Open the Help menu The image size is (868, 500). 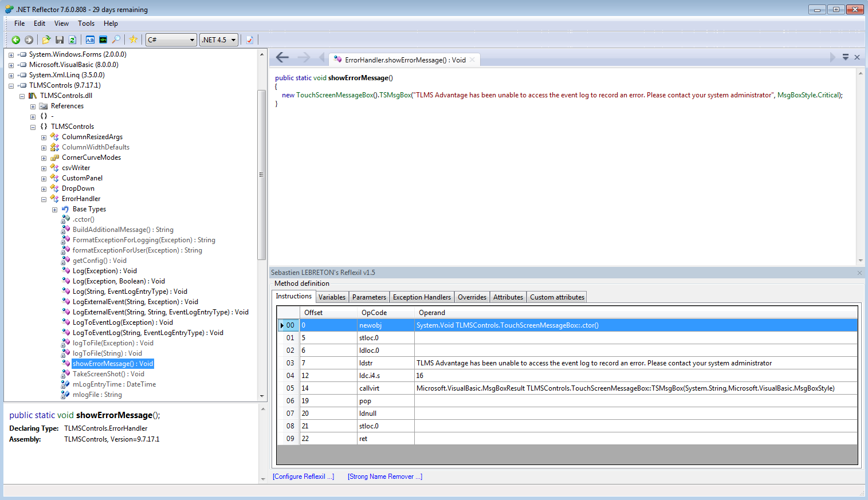click(x=111, y=23)
